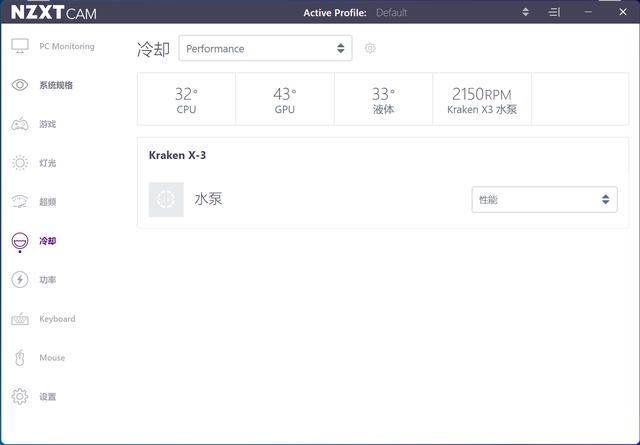Go to 灯光 section

coord(47,163)
